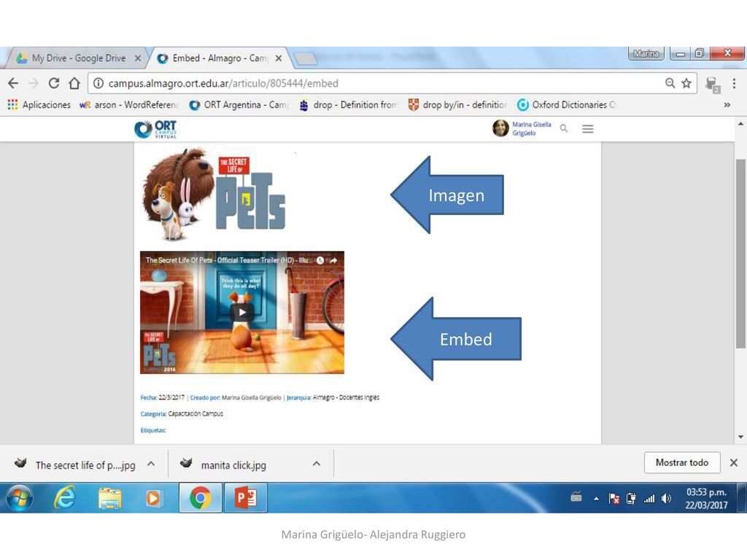Close the Embed - Almagro tab
Screen dimensions: 747x560
pos(279,58)
